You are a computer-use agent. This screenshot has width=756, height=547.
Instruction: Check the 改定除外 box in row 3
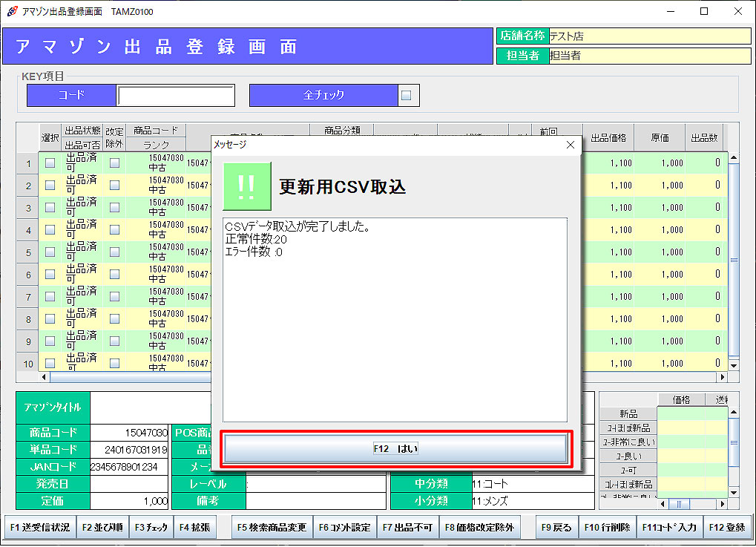114,209
